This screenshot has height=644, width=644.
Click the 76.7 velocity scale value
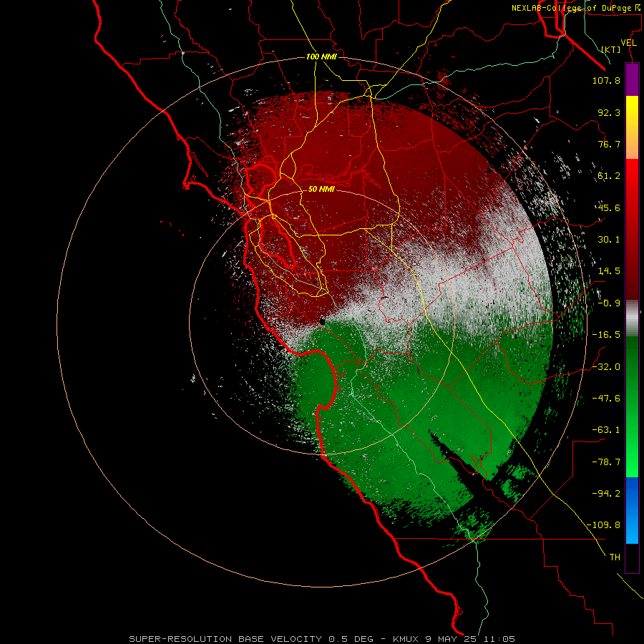(609, 144)
